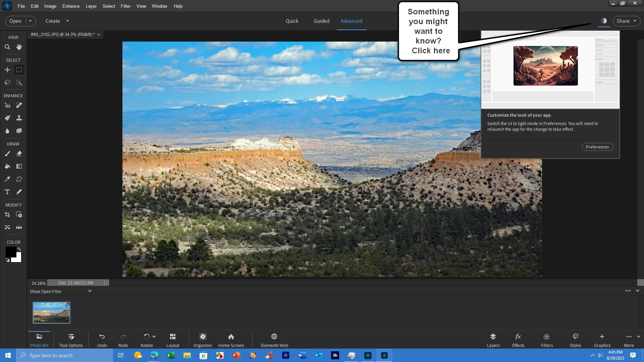Select the Lasso tool
The height and width of the screenshot is (362, 644).
coord(7,82)
